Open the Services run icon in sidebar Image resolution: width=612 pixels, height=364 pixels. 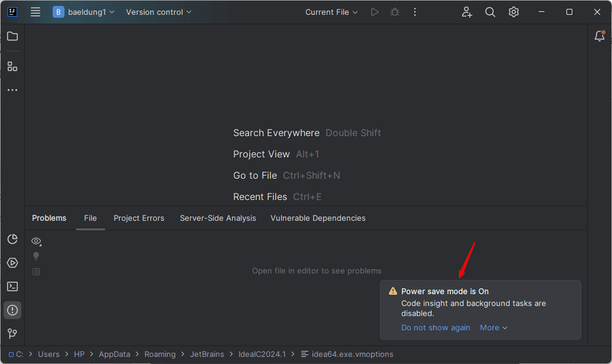click(12, 263)
